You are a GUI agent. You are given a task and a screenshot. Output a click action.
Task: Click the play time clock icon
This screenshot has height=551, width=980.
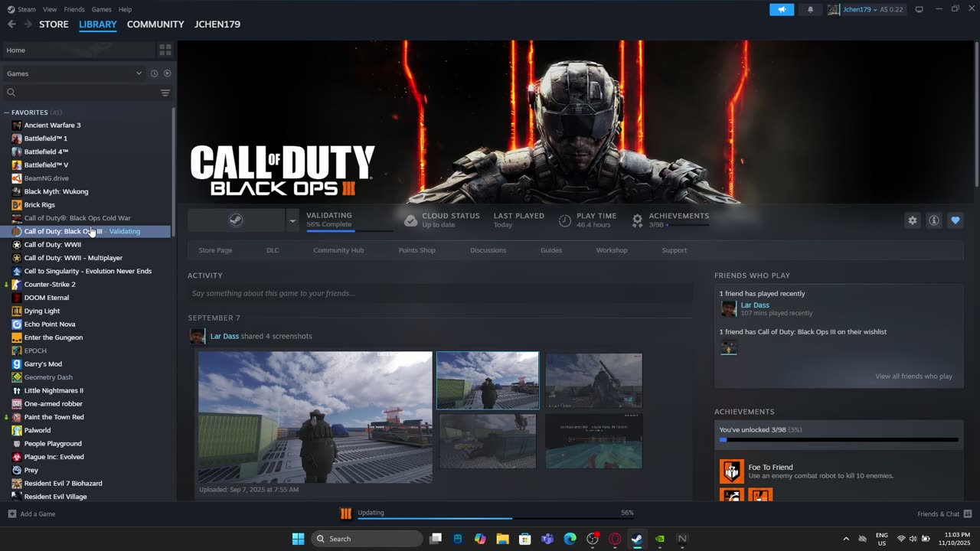pyautogui.click(x=564, y=220)
